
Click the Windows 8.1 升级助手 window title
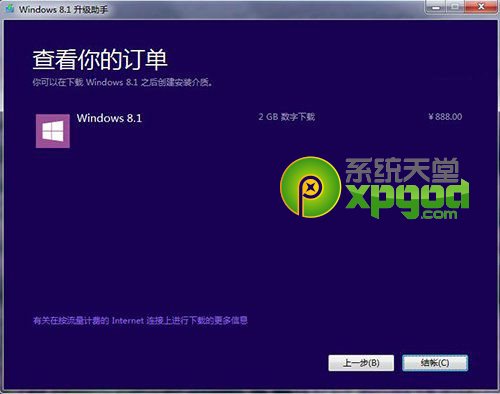pyautogui.click(x=63, y=9)
